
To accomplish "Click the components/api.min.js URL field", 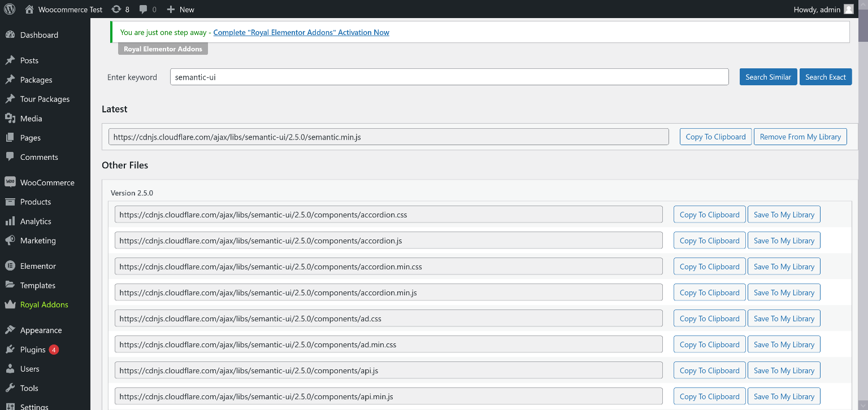I will (x=388, y=396).
